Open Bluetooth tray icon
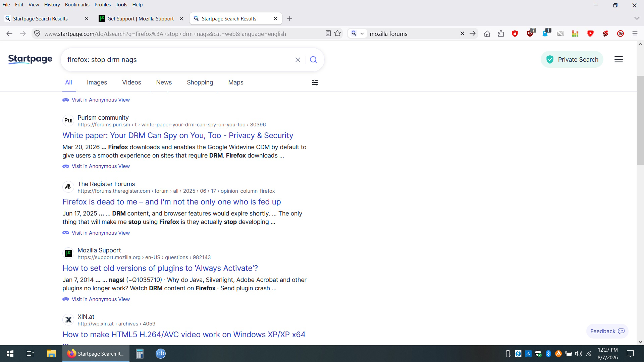Viewport: 644px width, 362px height. 548,354
